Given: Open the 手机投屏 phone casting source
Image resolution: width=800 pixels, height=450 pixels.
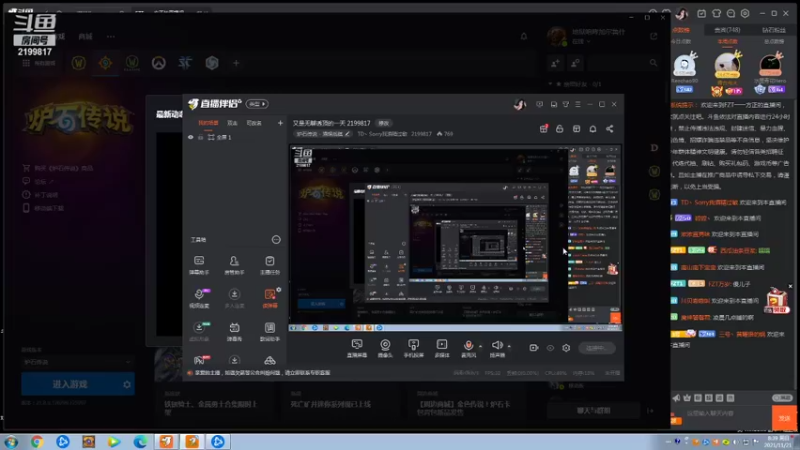Looking at the screenshot, I should pos(413,348).
